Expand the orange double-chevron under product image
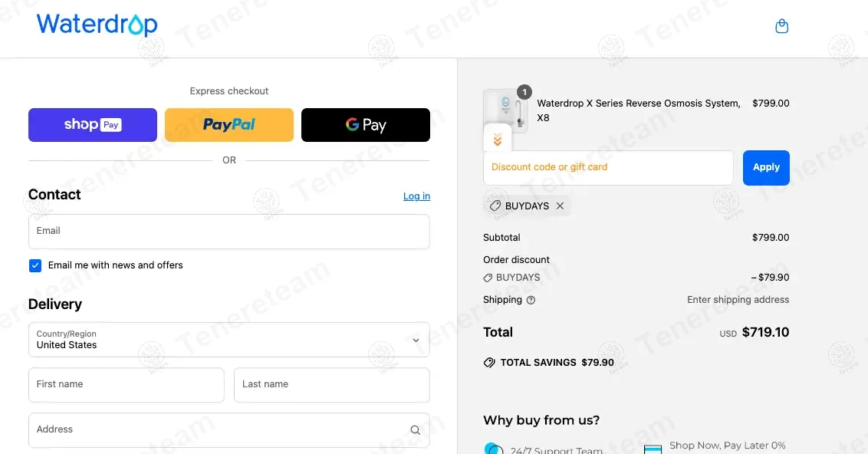 [498, 139]
